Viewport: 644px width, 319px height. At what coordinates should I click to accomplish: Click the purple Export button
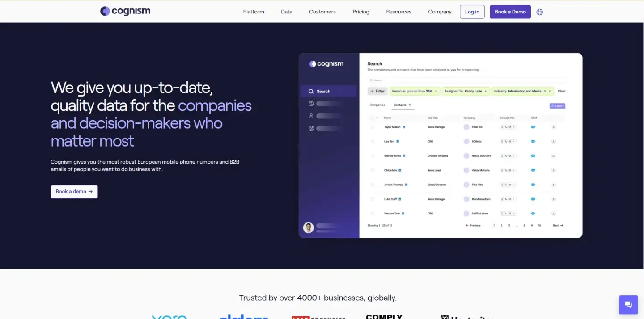coord(557,106)
